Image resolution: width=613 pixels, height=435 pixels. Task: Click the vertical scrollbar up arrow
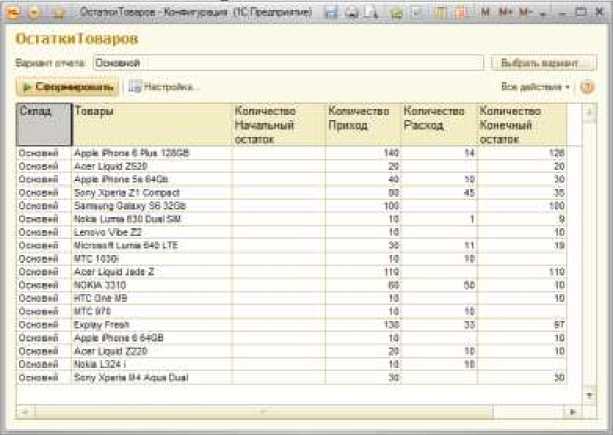[590, 113]
